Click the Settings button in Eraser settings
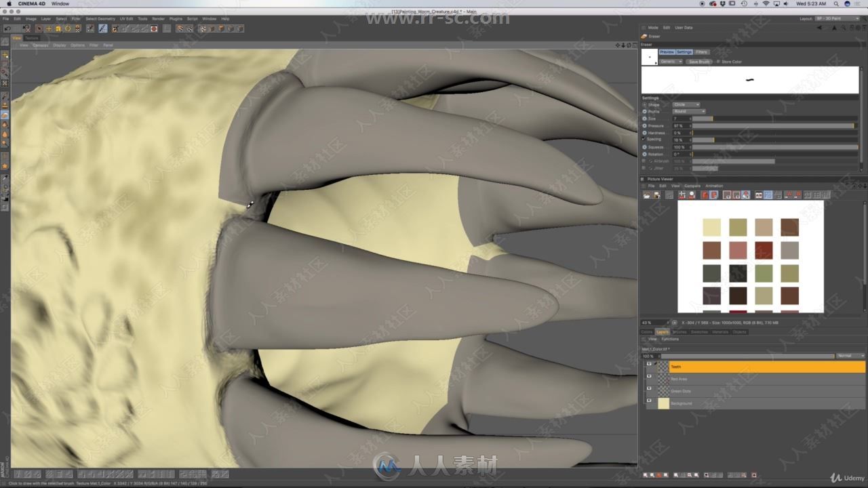Screen dimensions: 868x488 coord(684,52)
